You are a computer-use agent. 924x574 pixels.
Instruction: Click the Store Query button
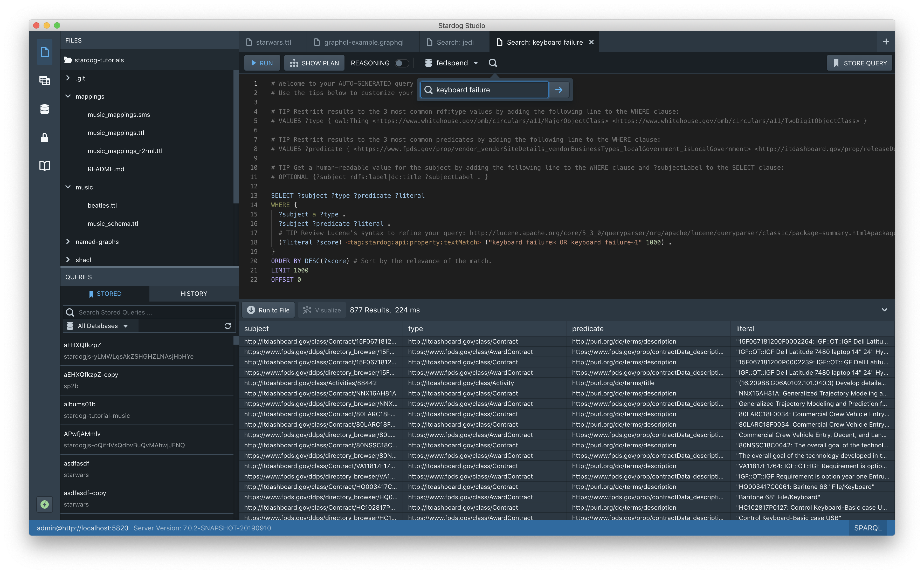(x=859, y=63)
